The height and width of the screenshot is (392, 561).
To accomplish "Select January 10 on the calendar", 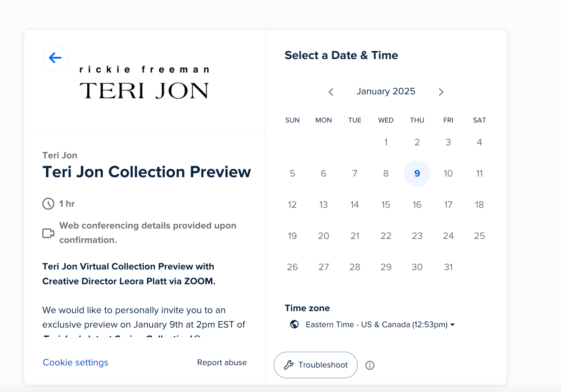I will (448, 174).
